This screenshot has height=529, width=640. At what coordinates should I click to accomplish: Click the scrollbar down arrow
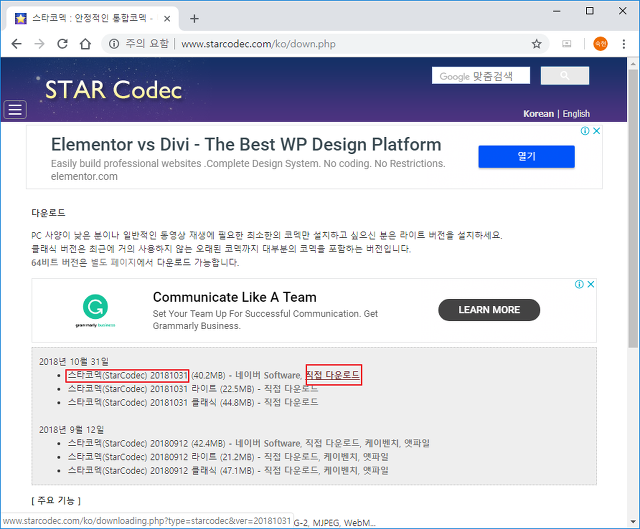pyautogui.click(x=633, y=521)
